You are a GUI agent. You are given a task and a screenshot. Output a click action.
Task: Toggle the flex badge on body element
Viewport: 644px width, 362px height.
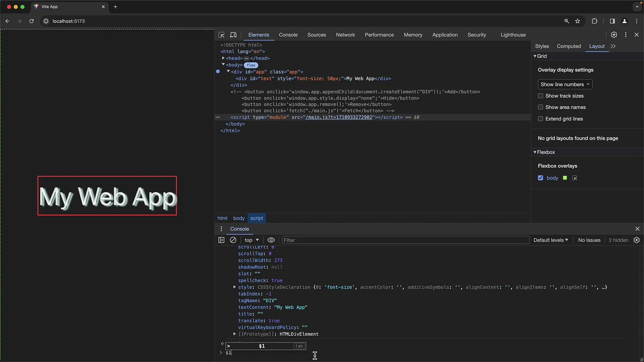click(251, 65)
